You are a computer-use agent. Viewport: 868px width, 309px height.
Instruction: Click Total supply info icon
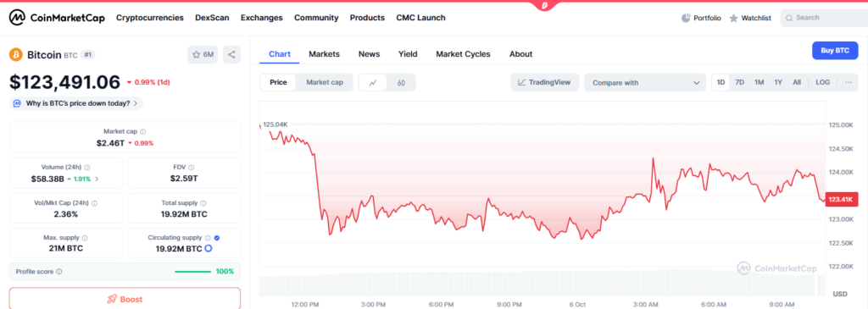point(203,203)
